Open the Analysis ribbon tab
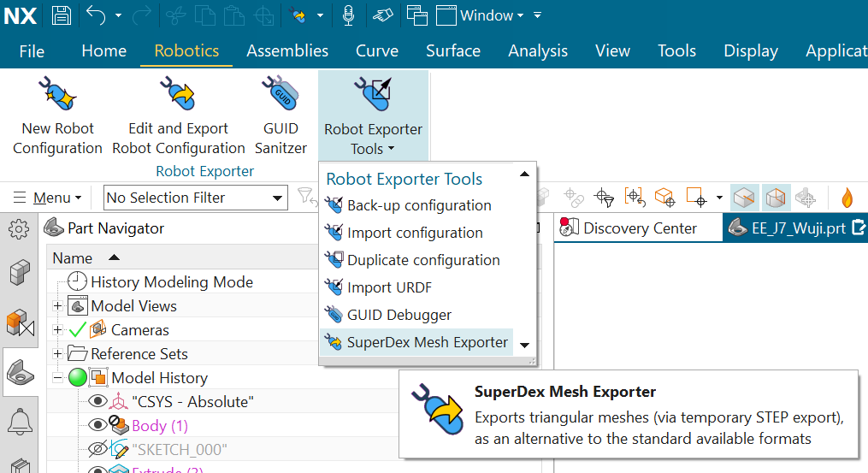This screenshot has width=868, height=473. 538,51
